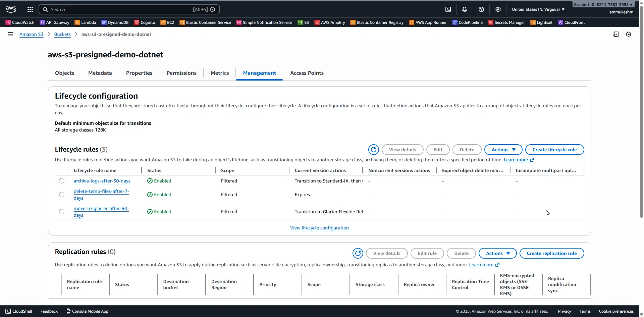Refresh the Replication rules list
This screenshot has width=644, height=317.
click(x=358, y=253)
